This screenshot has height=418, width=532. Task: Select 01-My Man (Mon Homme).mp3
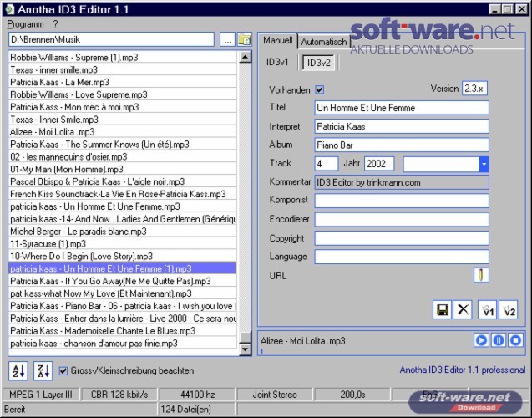pos(123,170)
